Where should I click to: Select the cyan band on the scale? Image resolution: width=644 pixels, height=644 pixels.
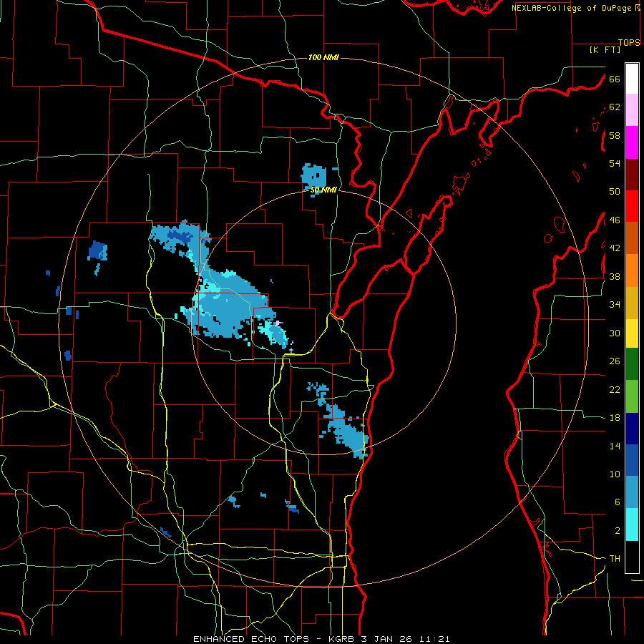(632, 525)
